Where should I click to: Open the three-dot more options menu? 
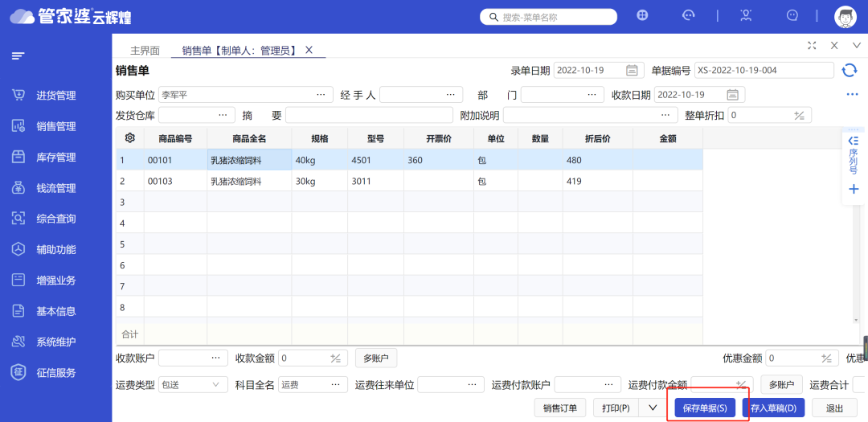click(x=853, y=95)
